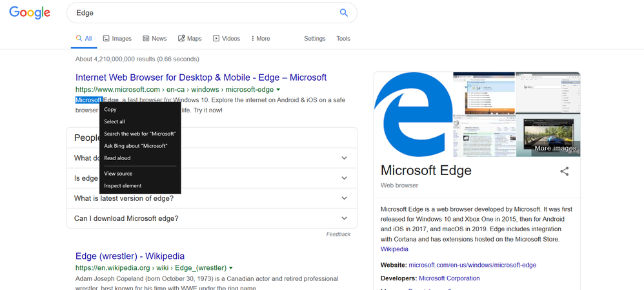The width and height of the screenshot is (644, 290).
Task: Switch to the News tab
Action: pyautogui.click(x=154, y=39)
